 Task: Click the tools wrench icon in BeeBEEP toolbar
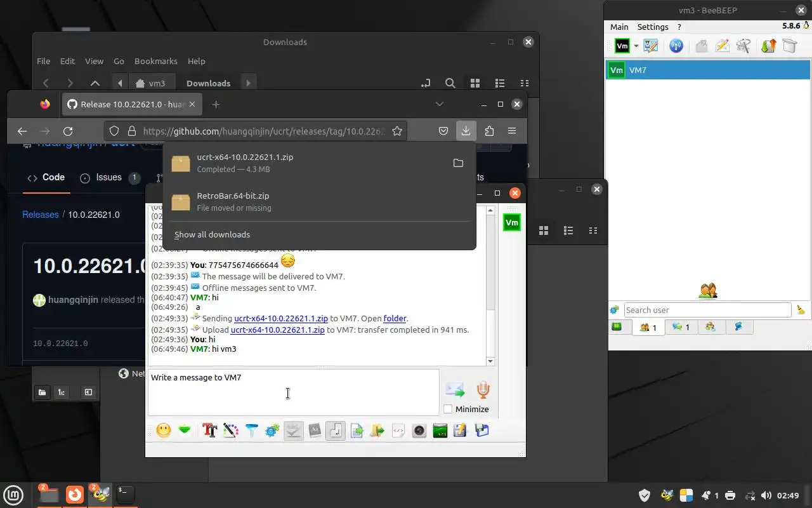pyautogui.click(x=743, y=46)
